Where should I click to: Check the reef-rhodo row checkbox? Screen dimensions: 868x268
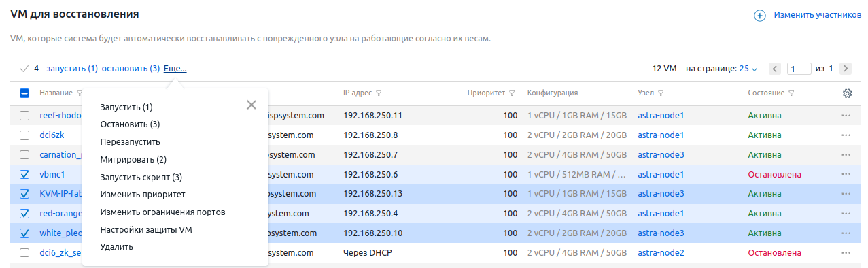(24, 116)
